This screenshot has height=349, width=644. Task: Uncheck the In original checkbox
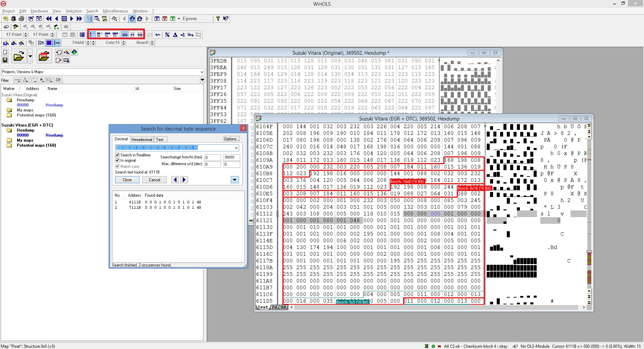point(117,160)
